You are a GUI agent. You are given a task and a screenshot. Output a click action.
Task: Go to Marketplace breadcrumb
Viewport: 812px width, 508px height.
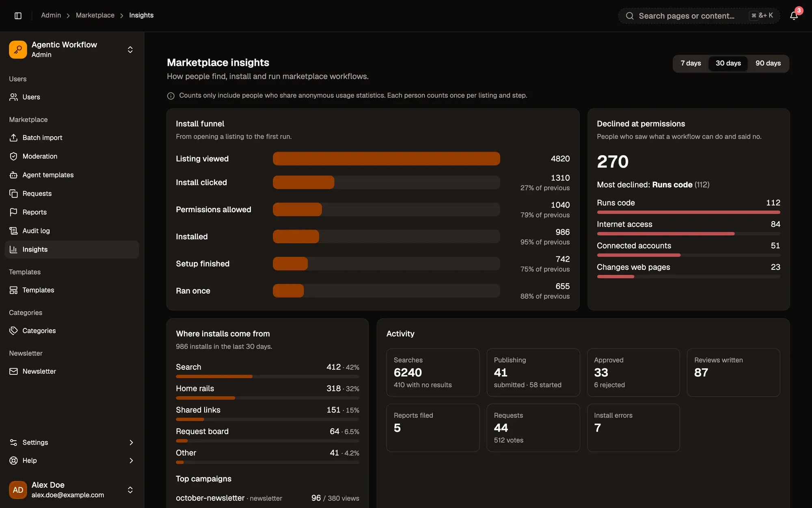coord(95,15)
